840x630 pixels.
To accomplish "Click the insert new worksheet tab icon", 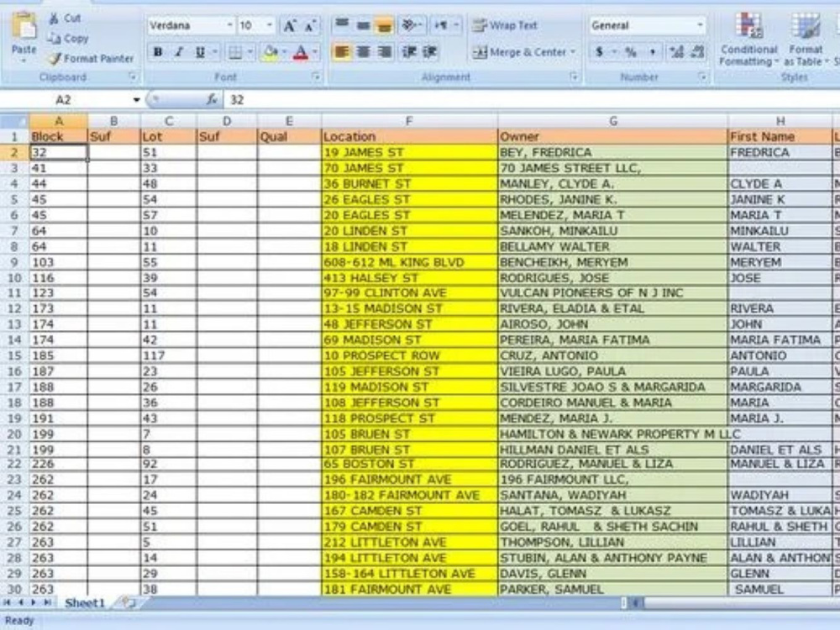I will pyautogui.click(x=128, y=602).
